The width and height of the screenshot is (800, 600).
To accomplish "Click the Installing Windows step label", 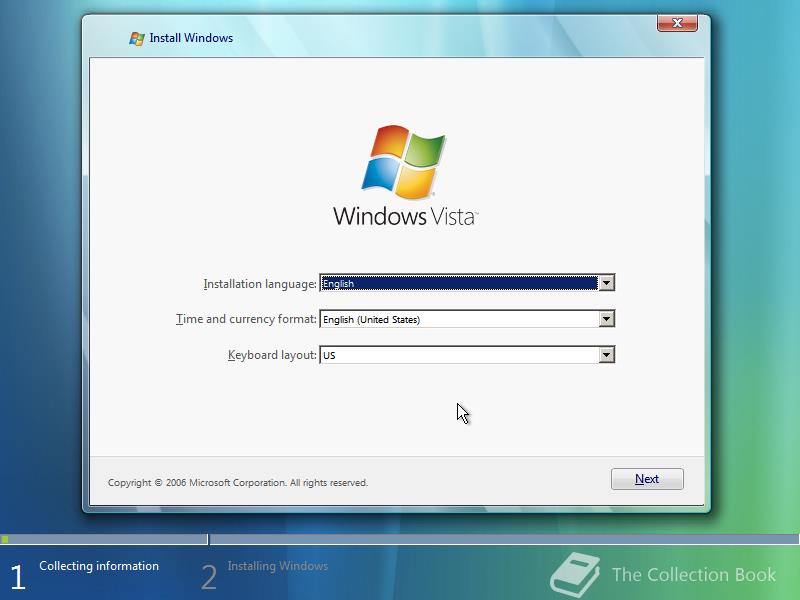I will 278,566.
